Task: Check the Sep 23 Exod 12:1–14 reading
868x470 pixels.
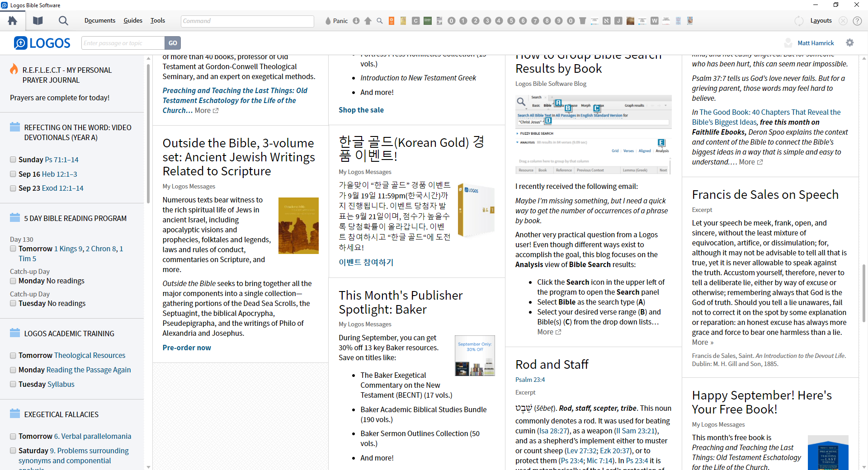Action: click(x=13, y=188)
